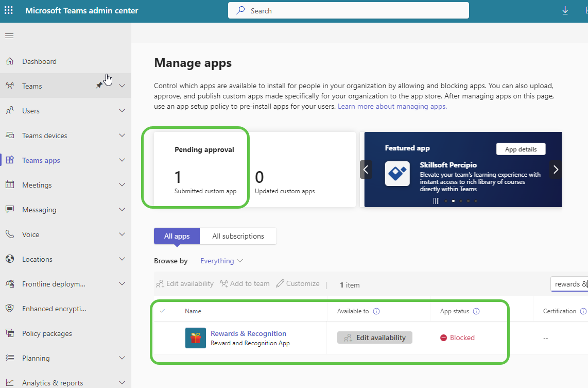Expand the Meetings sidebar section chevron
Screen dimensions: 588x388
pos(122,184)
